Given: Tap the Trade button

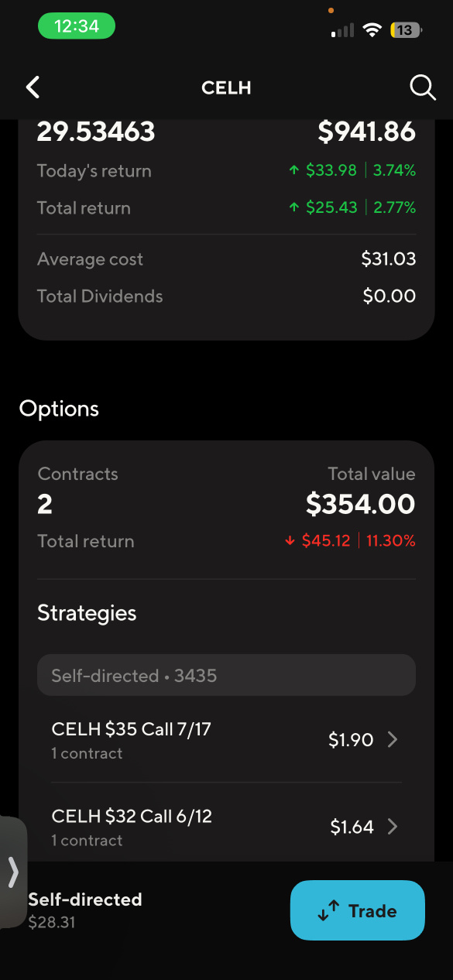Looking at the screenshot, I should click(x=358, y=910).
